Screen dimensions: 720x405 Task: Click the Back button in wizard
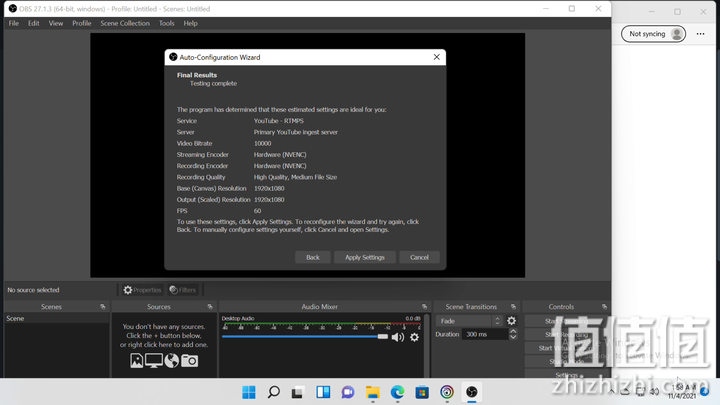[x=313, y=257]
